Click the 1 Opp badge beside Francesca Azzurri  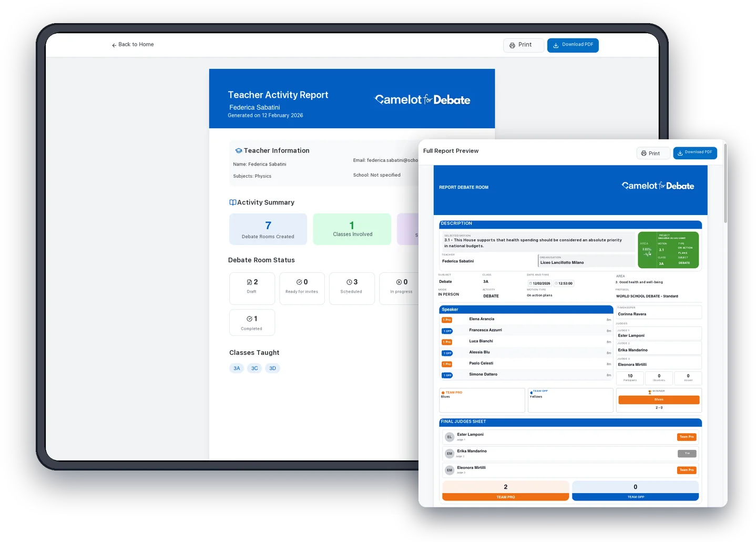point(447,331)
